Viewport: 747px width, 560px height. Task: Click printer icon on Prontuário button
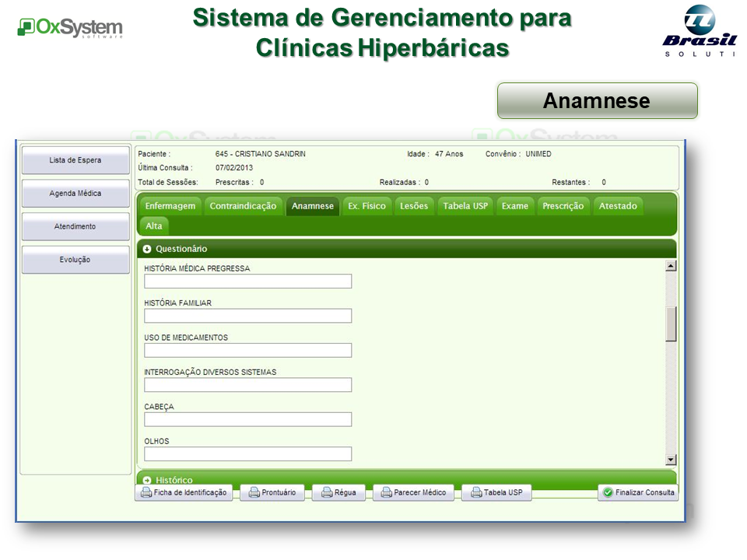pyautogui.click(x=254, y=492)
